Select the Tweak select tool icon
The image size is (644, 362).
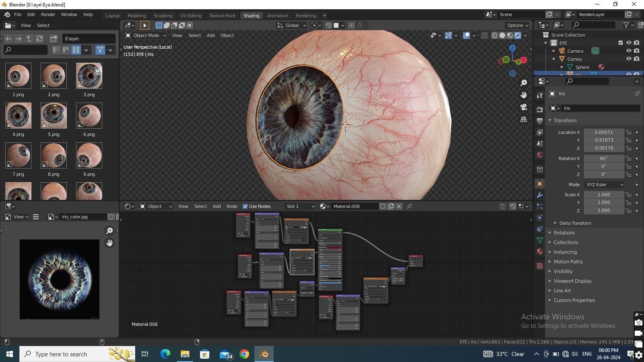tap(145, 25)
